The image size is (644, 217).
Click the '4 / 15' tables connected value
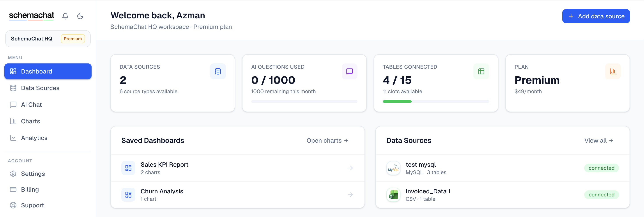(x=397, y=80)
